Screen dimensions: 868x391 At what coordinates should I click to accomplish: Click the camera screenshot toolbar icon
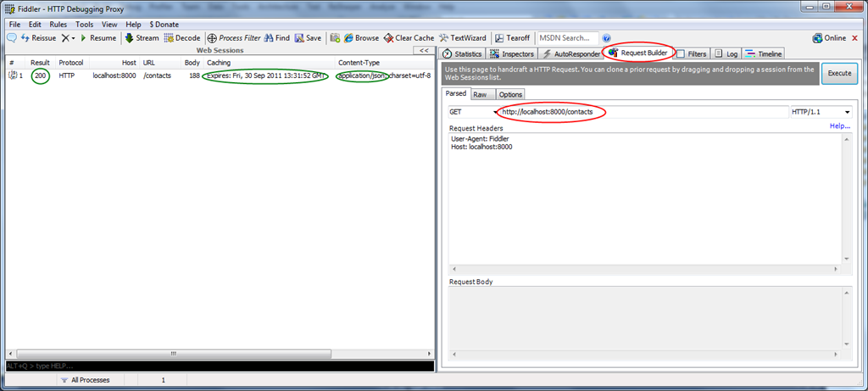click(x=335, y=38)
